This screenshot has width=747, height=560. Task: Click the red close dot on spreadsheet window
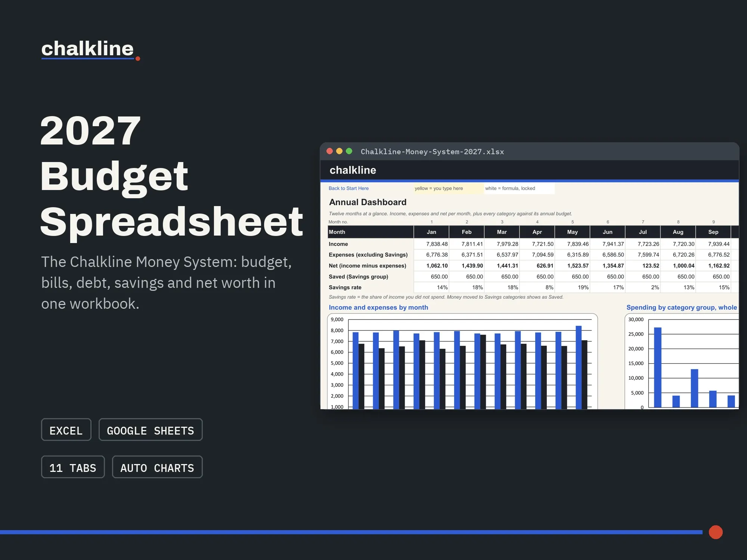(x=329, y=151)
